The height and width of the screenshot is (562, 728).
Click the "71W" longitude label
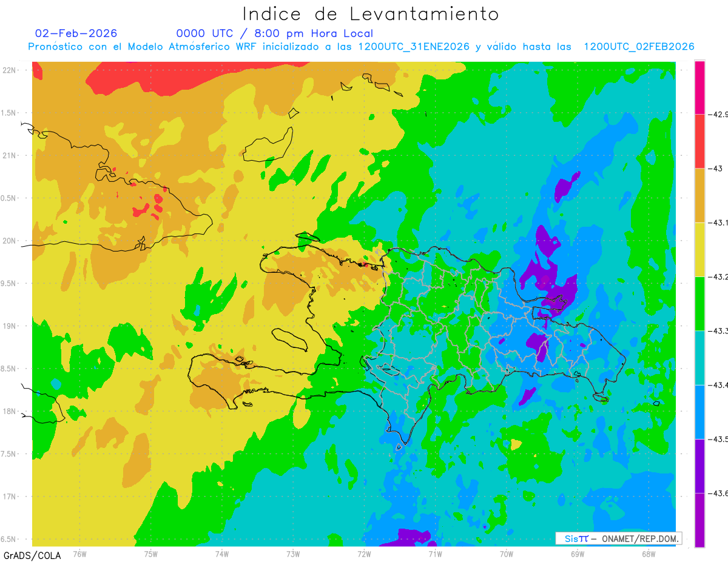point(435,554)
